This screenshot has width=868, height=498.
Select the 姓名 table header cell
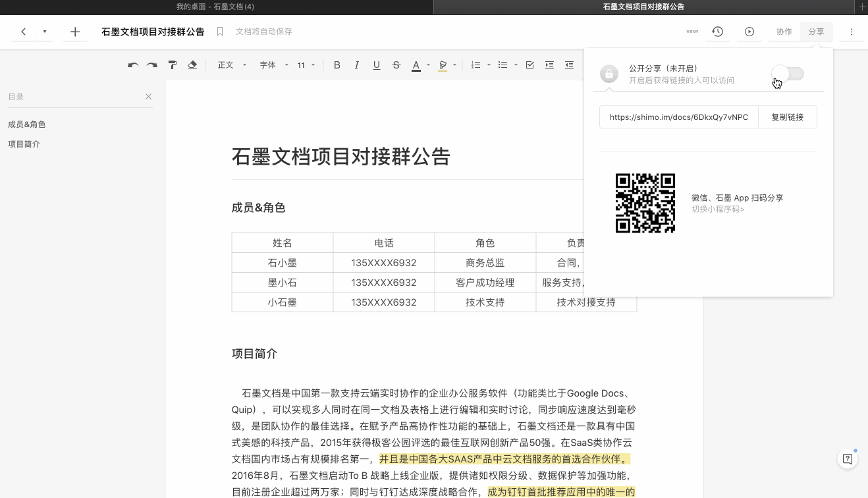tap(283, 243)
